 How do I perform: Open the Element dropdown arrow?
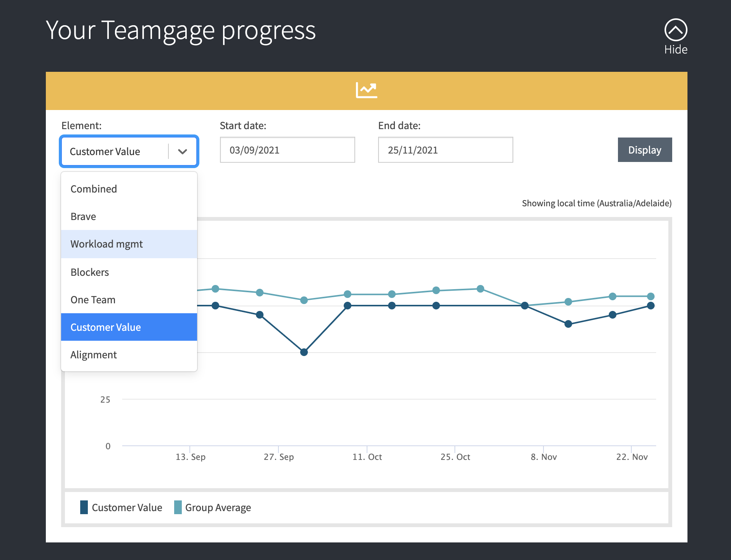(x=183, y=152)
